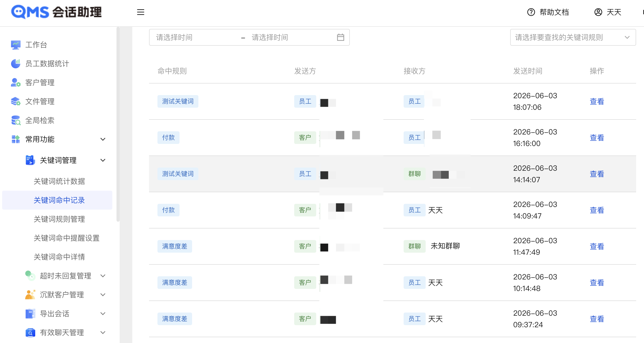This screenshot has width=644, height=343.
Task: Click the 付款 tag in 16:16:00 row
Action: (168, 138)
